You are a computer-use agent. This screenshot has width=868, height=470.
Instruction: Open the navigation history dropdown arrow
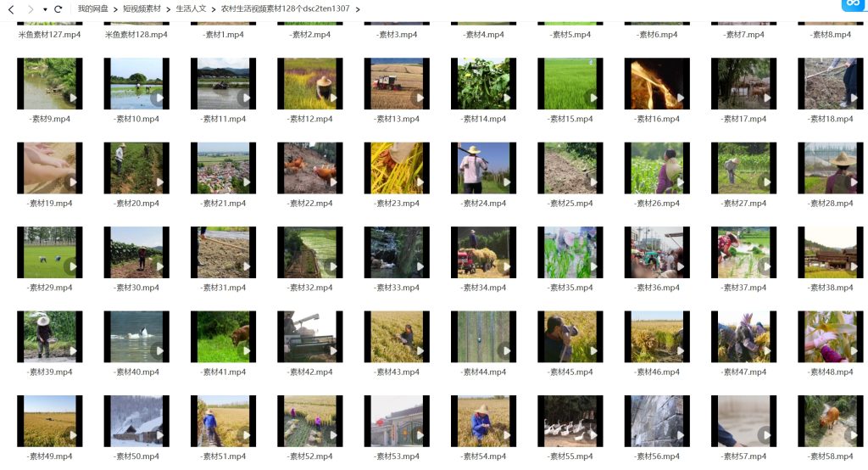pyautogui.click(x=45, y=9)
